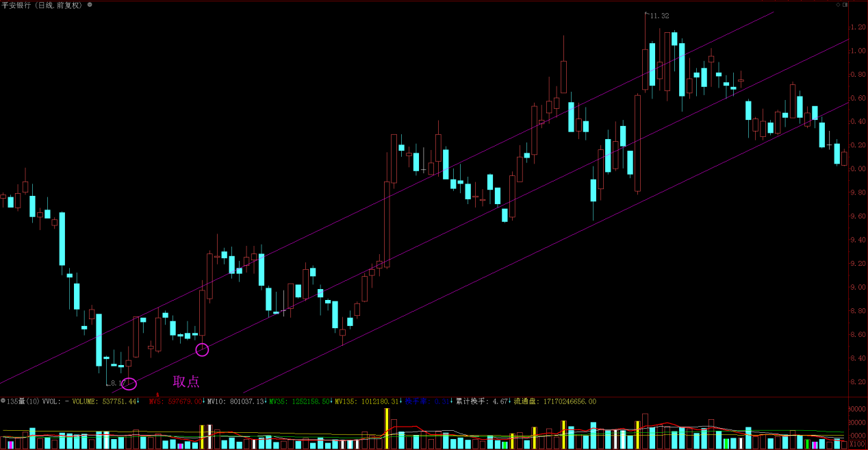Screen dimensions: 868x450
Task: Select the MV135: 1012180.31 readout
Action: 367,401
